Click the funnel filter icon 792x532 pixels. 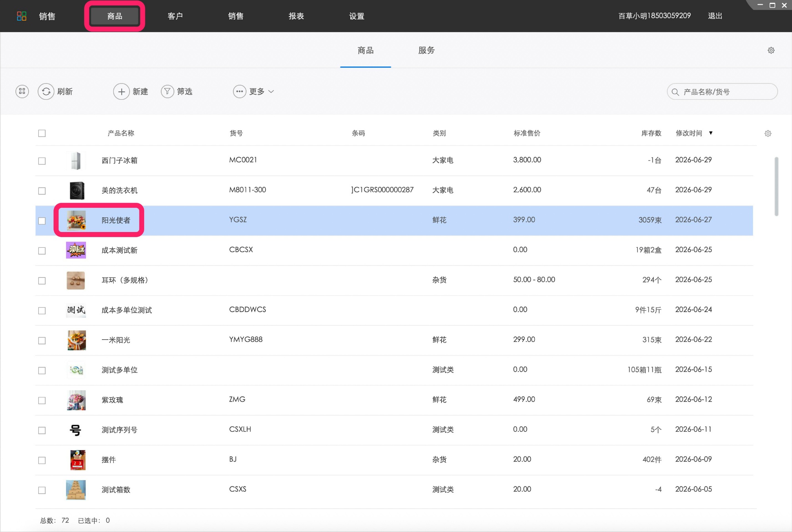(168, 91)
